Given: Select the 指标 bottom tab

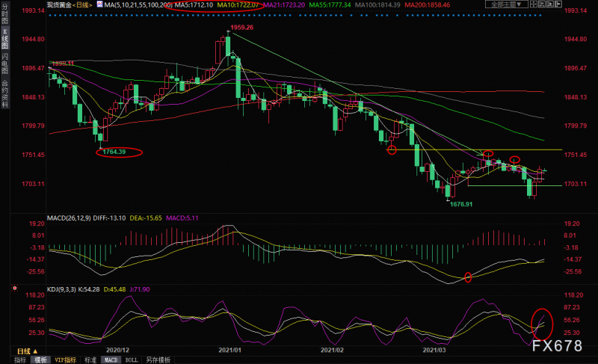Looking at the screenshot, I should point(20,360).
